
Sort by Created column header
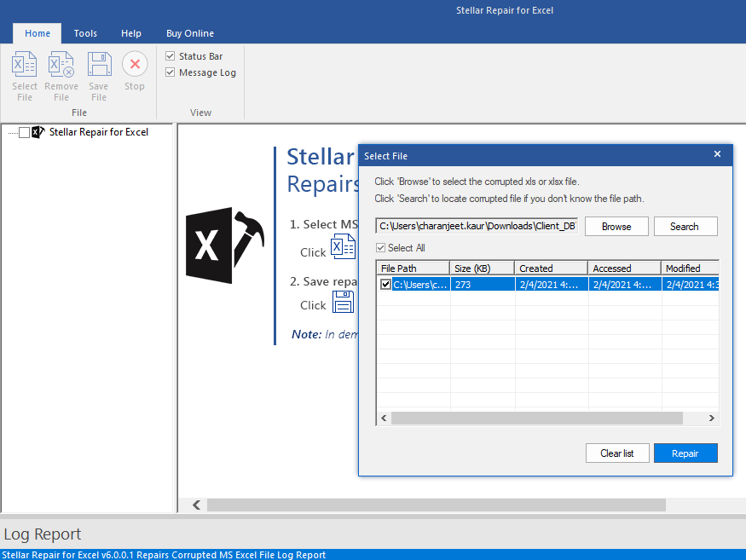point(551,268)
